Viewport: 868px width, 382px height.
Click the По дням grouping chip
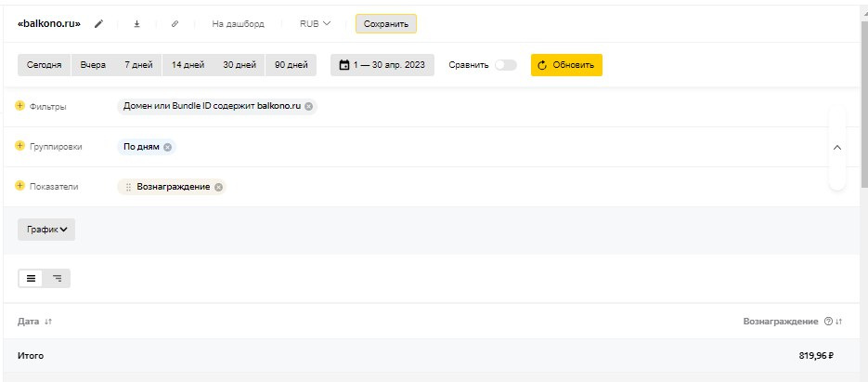pos(142,147)
